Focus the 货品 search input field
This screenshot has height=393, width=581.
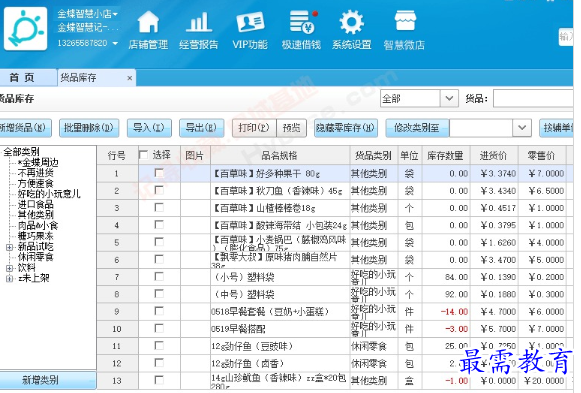(533, 99)
